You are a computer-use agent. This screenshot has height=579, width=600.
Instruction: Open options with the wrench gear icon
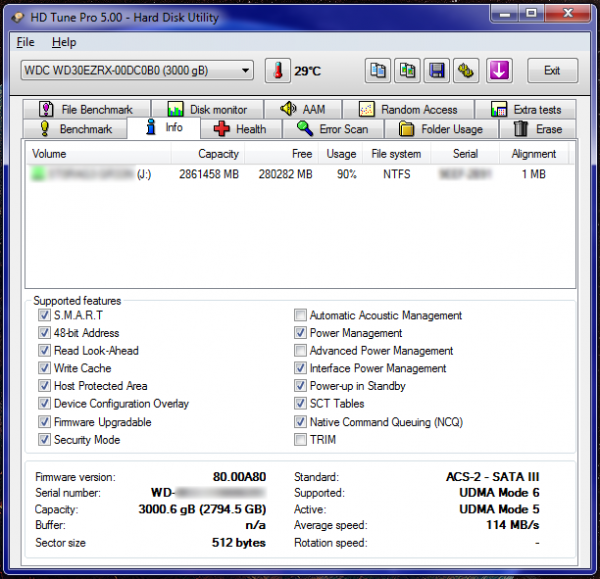[466, 71]
